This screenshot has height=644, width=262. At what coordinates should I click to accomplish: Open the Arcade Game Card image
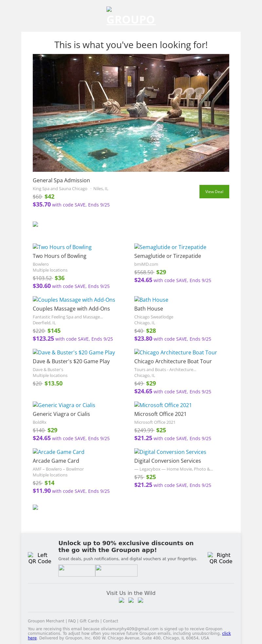pos(59,452)
